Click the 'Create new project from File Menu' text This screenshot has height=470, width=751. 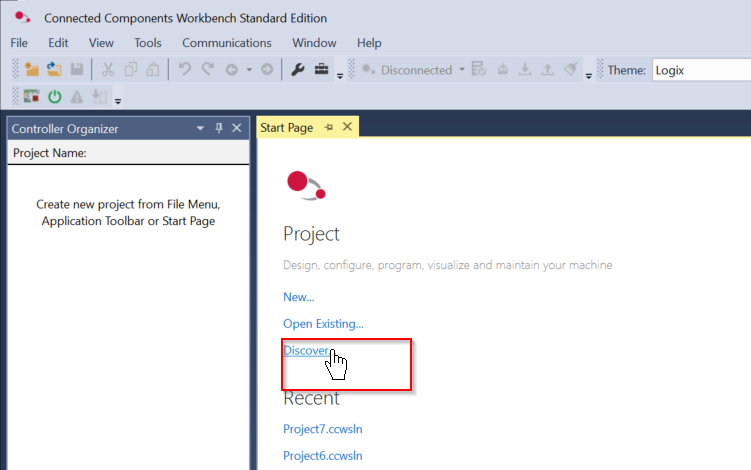(128, 212)
